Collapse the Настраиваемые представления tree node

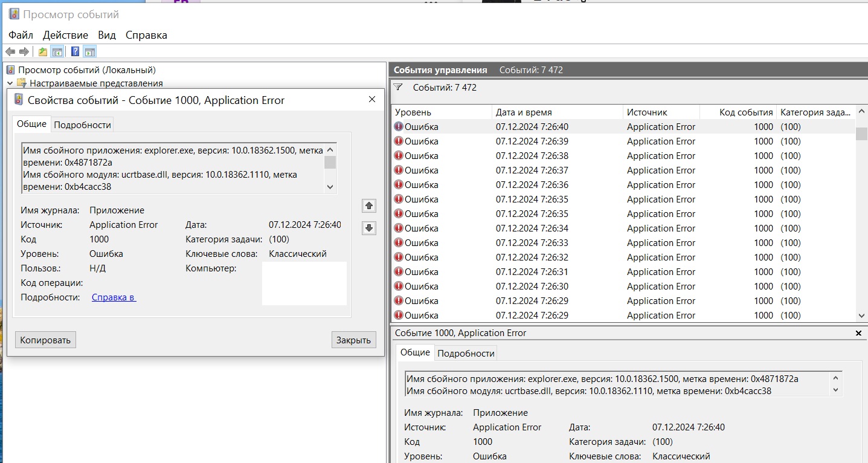coord(10,83)
